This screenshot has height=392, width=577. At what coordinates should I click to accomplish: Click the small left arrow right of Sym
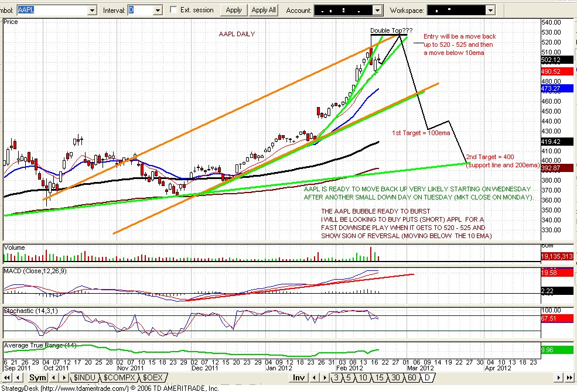pyautogui.click(x=53, y=378)
